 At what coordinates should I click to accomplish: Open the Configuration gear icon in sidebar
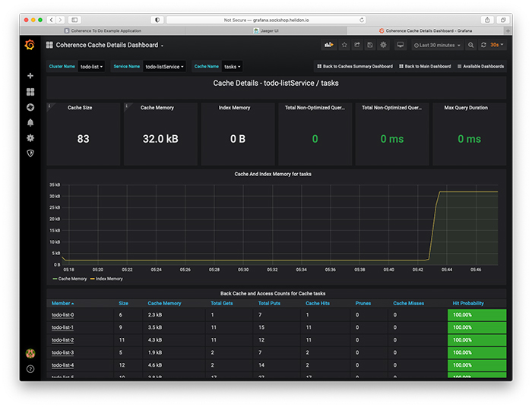pos(30,138)
